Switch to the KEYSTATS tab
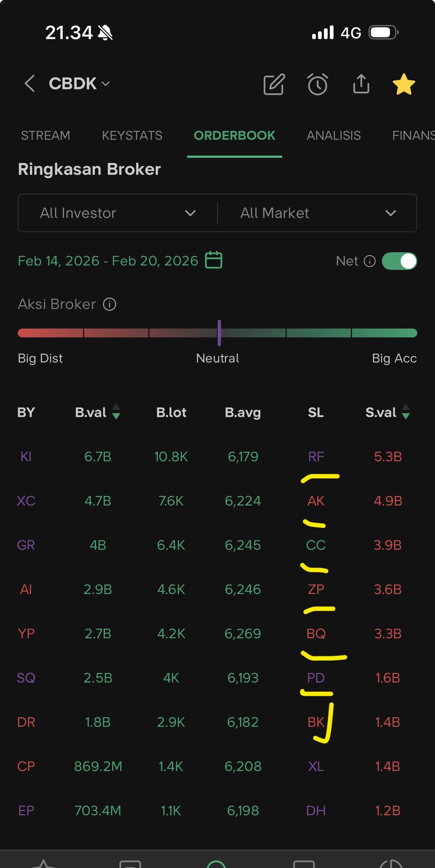435x868 pixels. (x=132, y=136)
